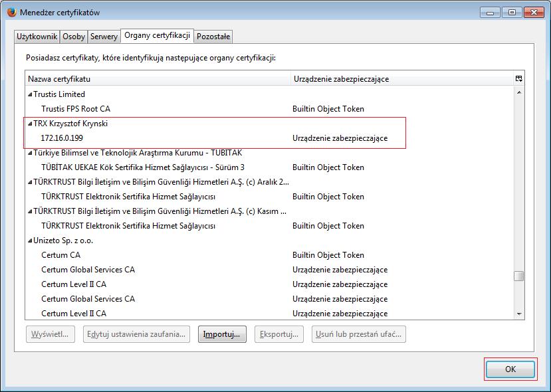551x392 pixels.
Task: Collapse the TÜRKTRUST Kasım group
Action: (x=30, y=211)
